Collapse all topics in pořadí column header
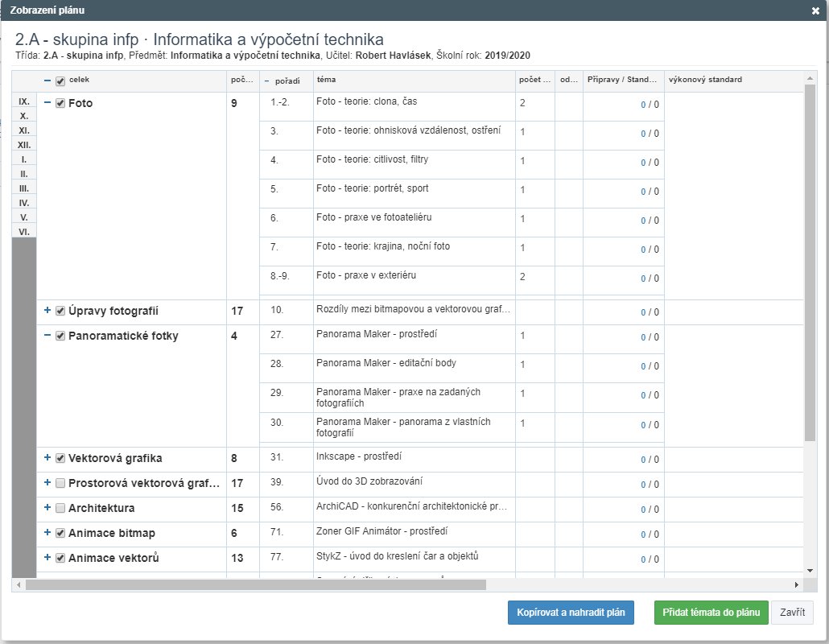Image resolution: width=829 pixels, height=644 pixels. [x=267, y=80]
